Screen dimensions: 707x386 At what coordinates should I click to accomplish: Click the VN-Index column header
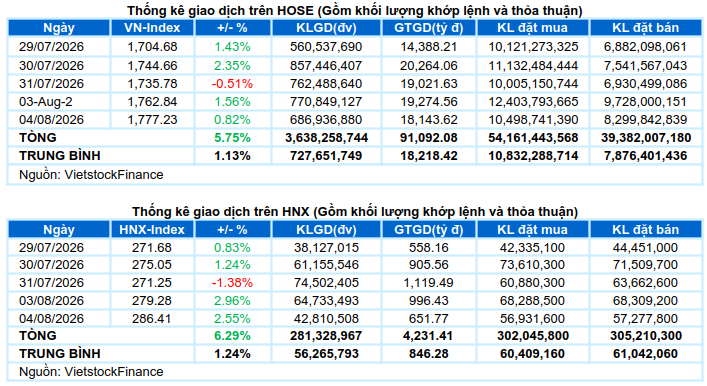(152, 28)
